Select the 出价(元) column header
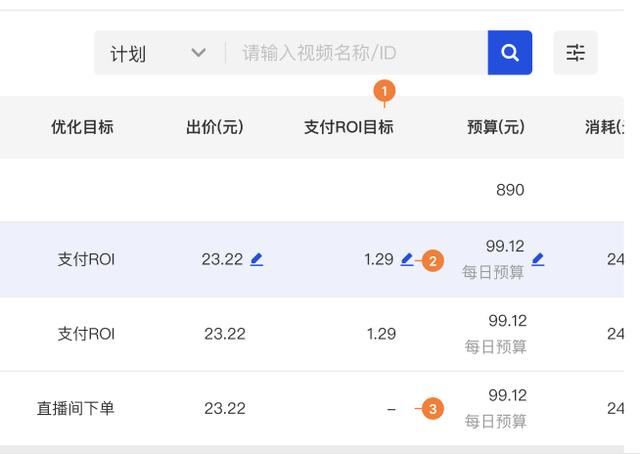This screenshot has height=454, width=640. [x=215, y=127]
